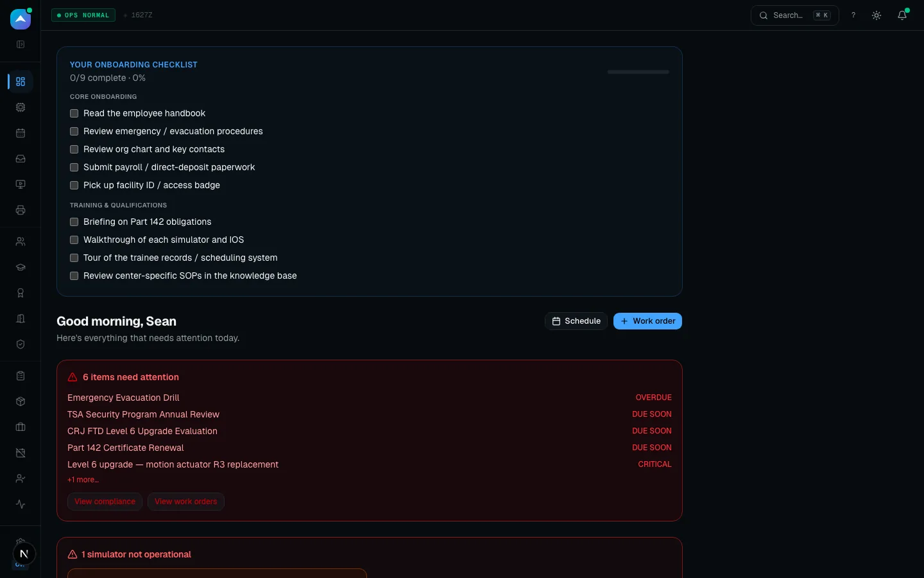Click the OVERDUE status label
Screen dimensions: 924x578
(654, 398)
